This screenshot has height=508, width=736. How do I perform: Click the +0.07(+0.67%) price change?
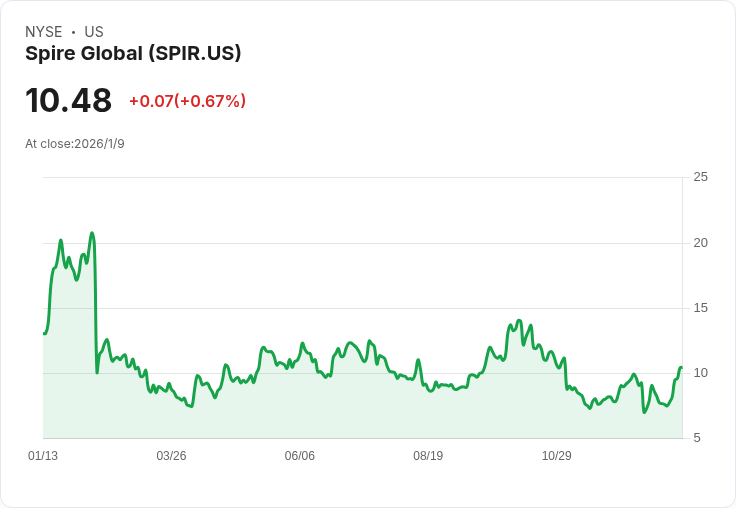(x=187, y=101)
